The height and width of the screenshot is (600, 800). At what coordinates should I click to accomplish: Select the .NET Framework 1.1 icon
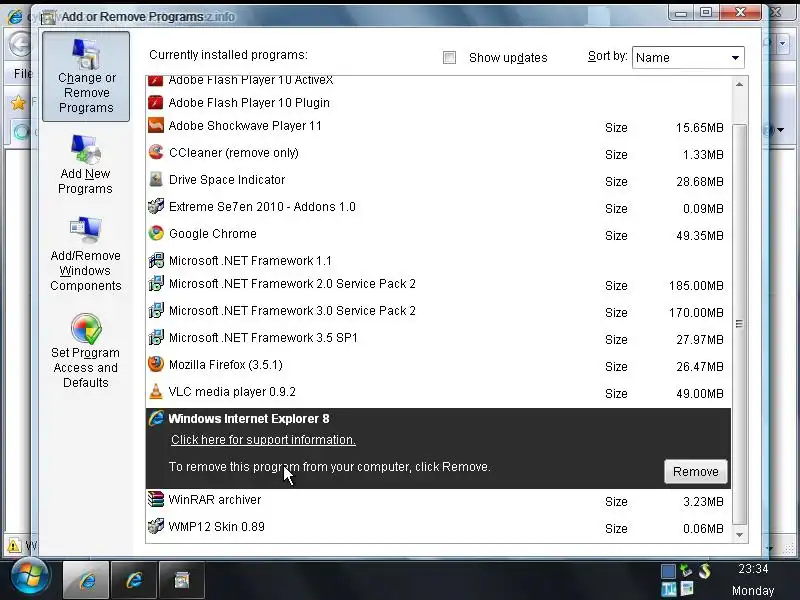[x=156, y=260]
